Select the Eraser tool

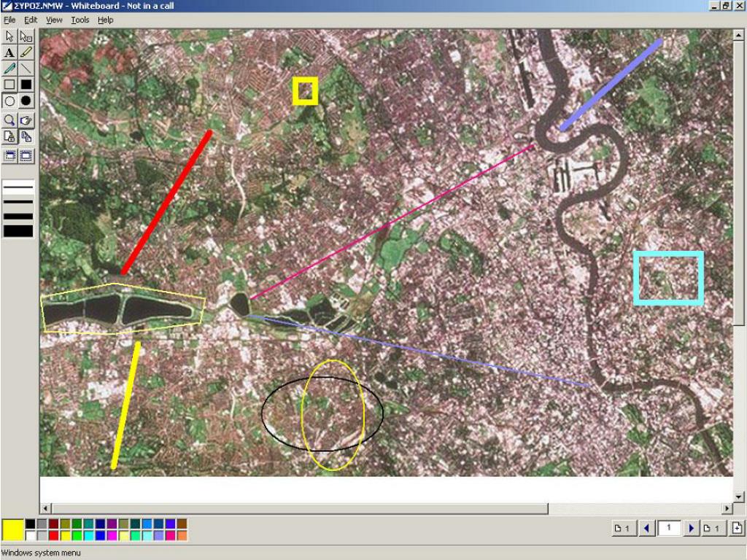click(x=26, y=36)
